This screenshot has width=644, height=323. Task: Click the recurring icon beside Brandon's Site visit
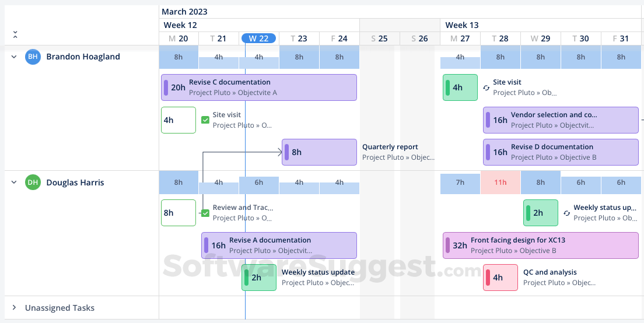pos(487,88)
